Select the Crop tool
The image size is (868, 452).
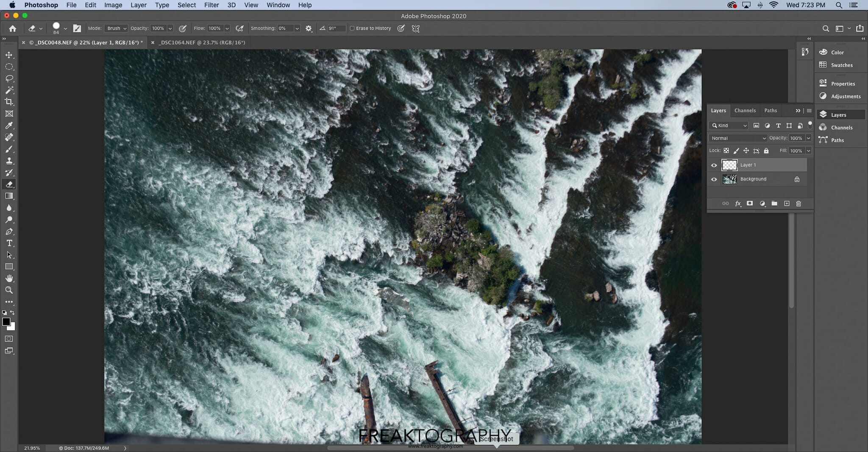[x=9, y=102]
